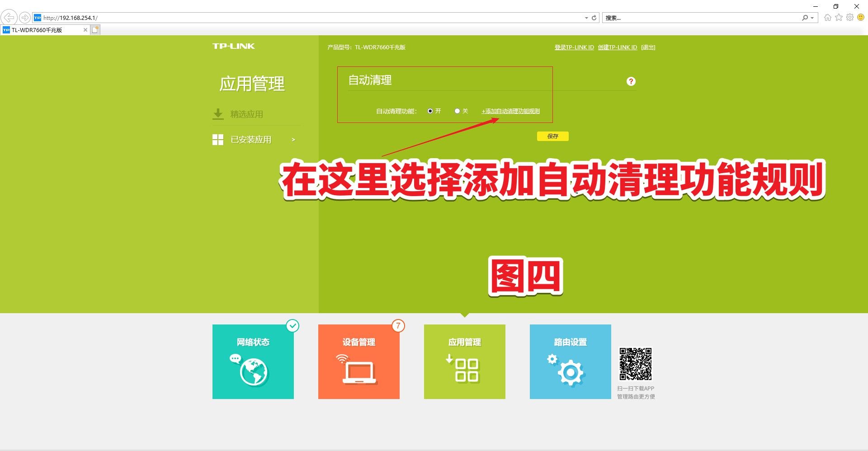The height and width of the screenshot is (451, 868).
Task: Open the 应用管理 grid tile
Action: coord(465,362)
